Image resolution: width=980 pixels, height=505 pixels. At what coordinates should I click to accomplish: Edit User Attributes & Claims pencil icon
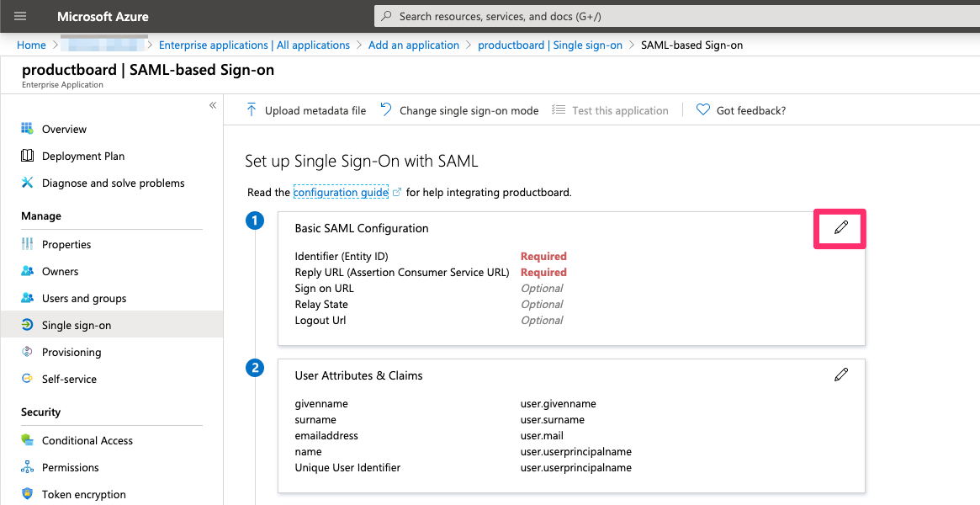(x=840, y=375)
